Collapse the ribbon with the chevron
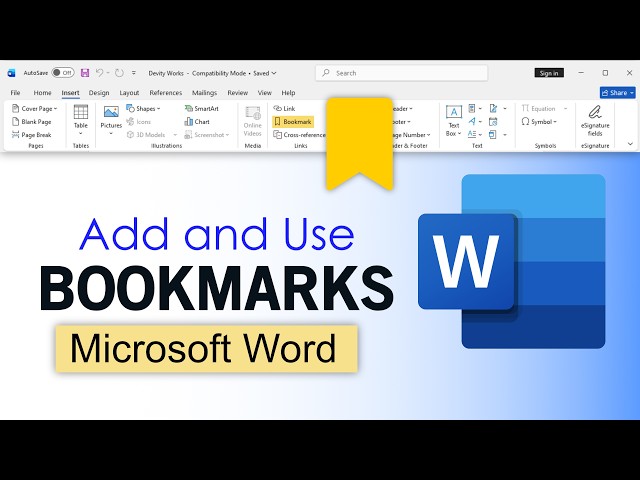Screen dimensions: 640x480 630,144
